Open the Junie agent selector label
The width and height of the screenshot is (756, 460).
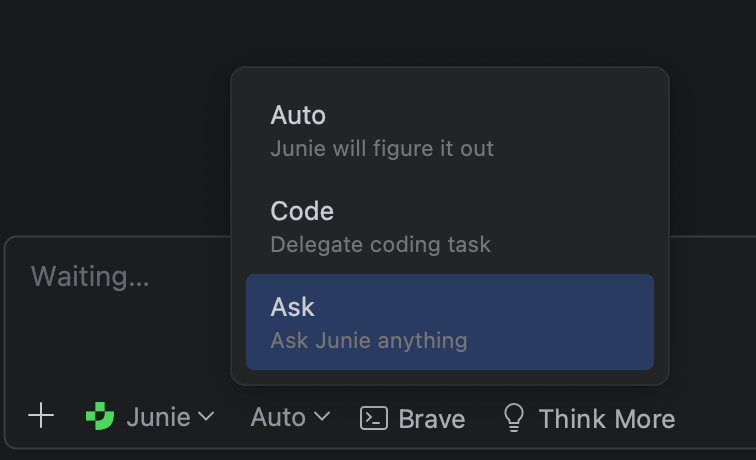click(158, 417)
